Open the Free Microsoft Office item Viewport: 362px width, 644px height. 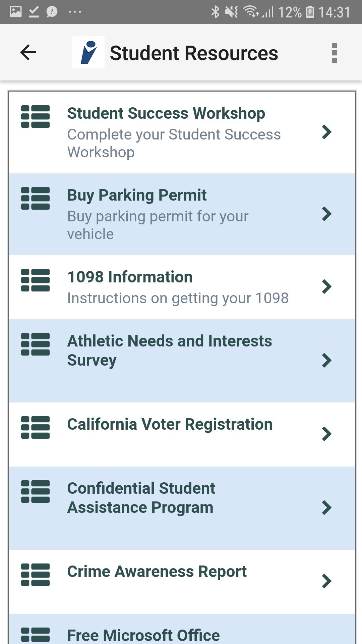point(143,635)
